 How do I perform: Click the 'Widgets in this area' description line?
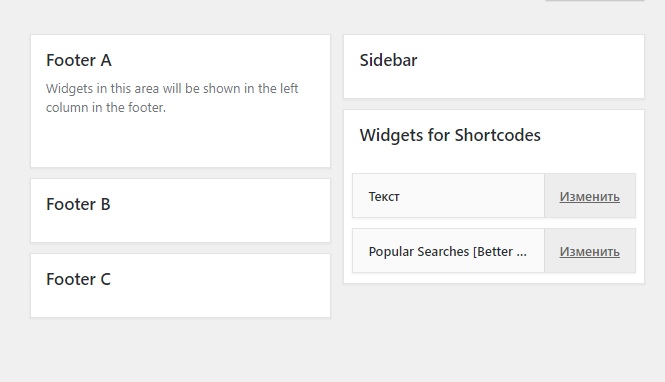click(172, 89)
